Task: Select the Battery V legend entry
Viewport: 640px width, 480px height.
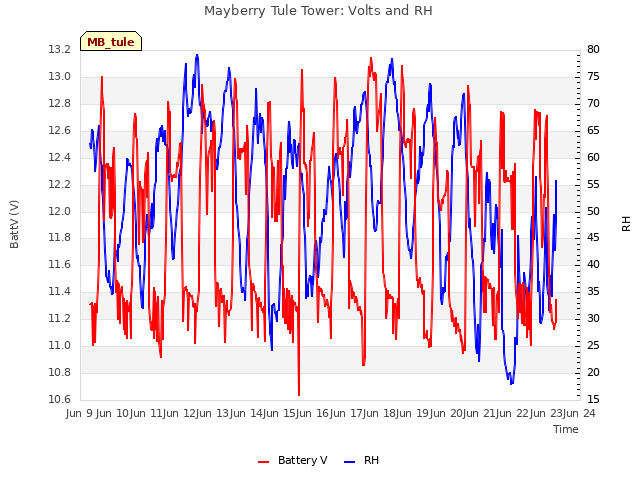Action: click(x=293, y=460)
